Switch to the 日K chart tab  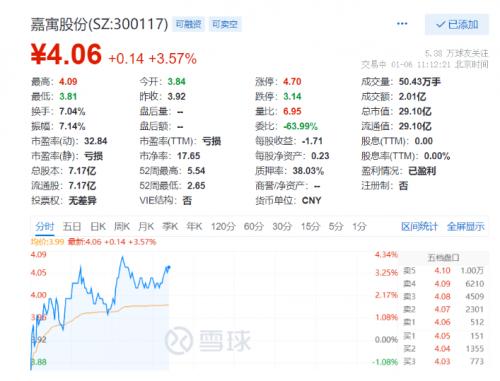click(98, 227)
